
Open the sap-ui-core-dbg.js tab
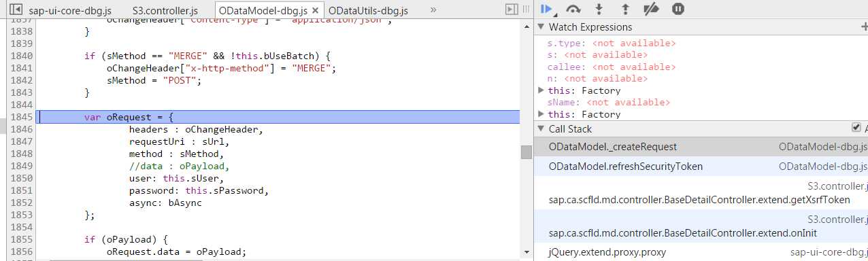click(x=70, y=11)
